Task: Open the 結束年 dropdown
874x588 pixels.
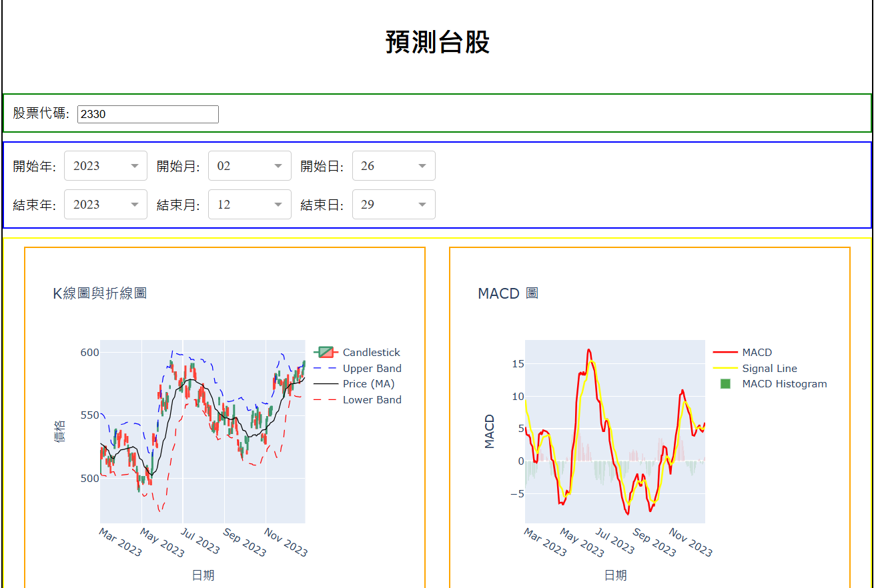Action: (x=105, y=204)
